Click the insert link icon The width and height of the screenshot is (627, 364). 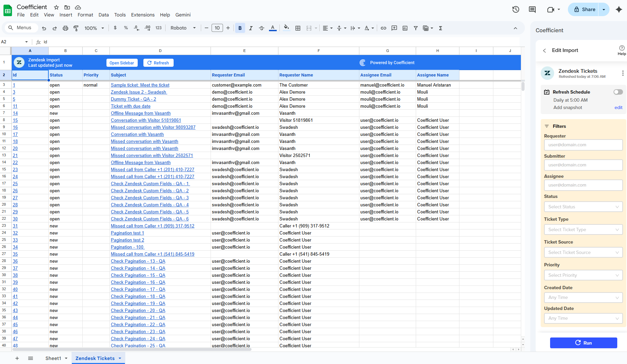pyautogui.click(x=384, y=28)
